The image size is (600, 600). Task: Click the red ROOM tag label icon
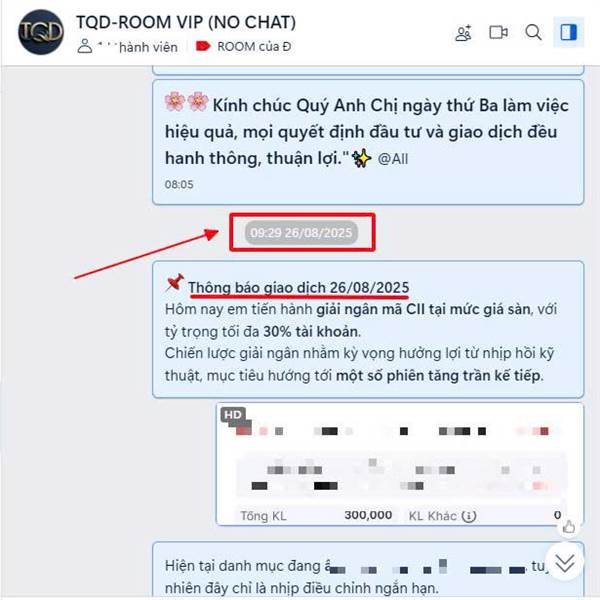pyautogui.click(x=203, y=46)
